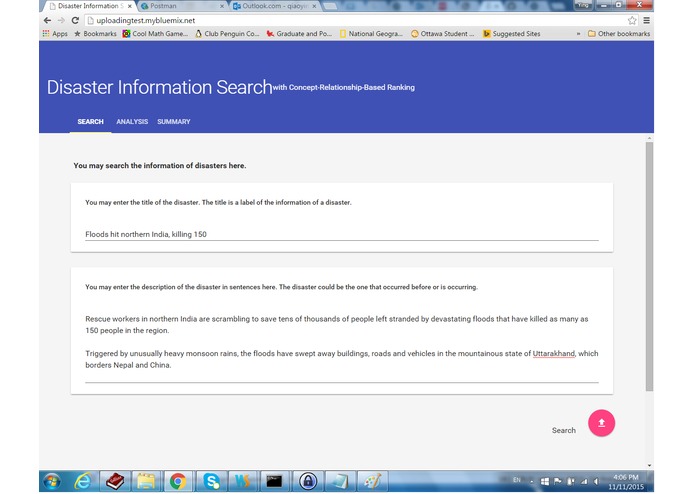Open Club Penguin bookmark
This screenshot has width=695, height=494.
(x=227, y=34)
